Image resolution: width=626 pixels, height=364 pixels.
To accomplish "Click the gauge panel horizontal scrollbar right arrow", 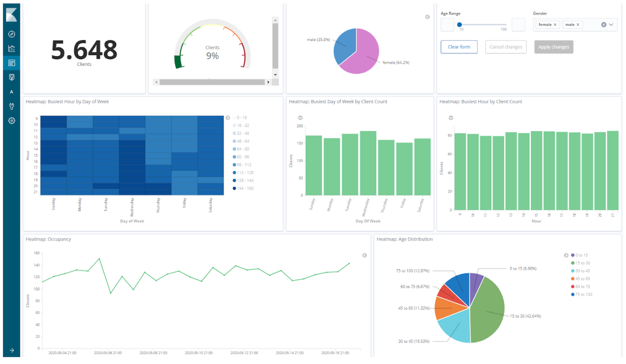I will [268, 82].
